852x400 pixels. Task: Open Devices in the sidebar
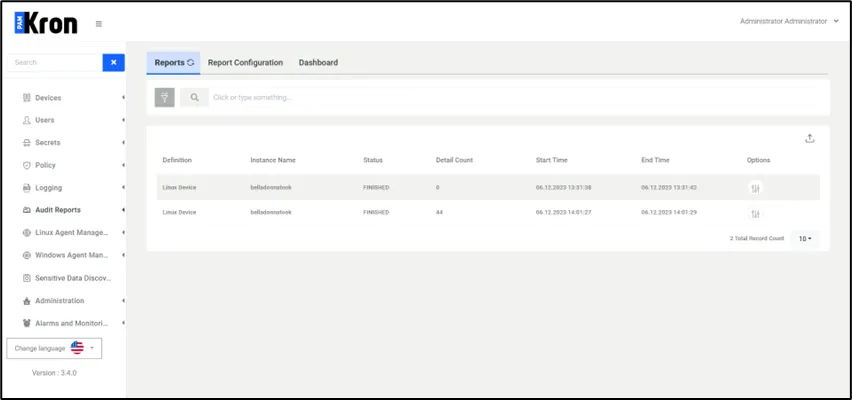48,98
